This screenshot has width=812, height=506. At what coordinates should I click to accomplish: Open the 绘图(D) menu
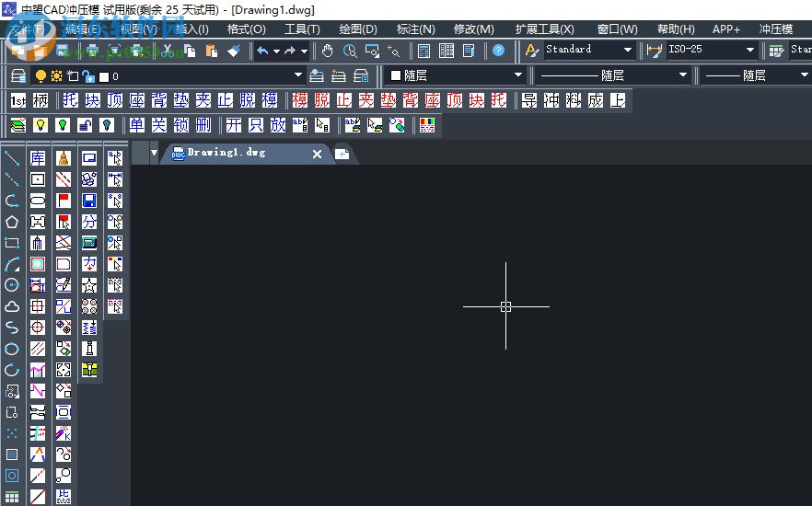point(358,29)
